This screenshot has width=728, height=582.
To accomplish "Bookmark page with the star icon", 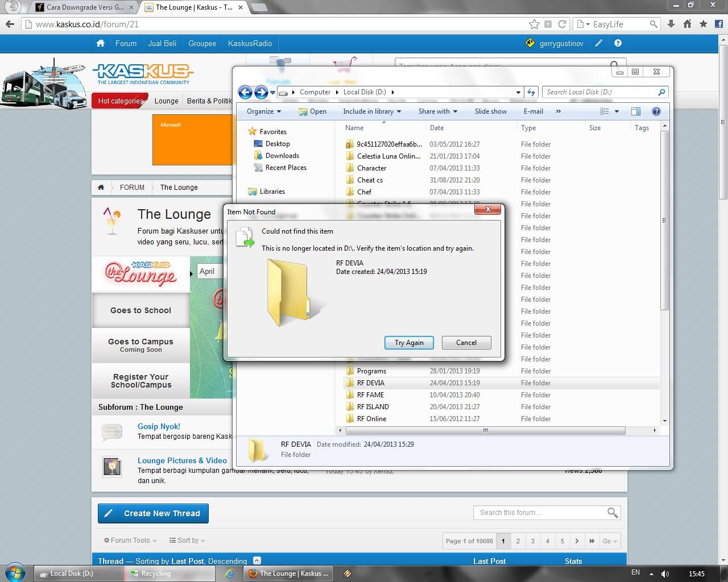I will coord(534,24).
